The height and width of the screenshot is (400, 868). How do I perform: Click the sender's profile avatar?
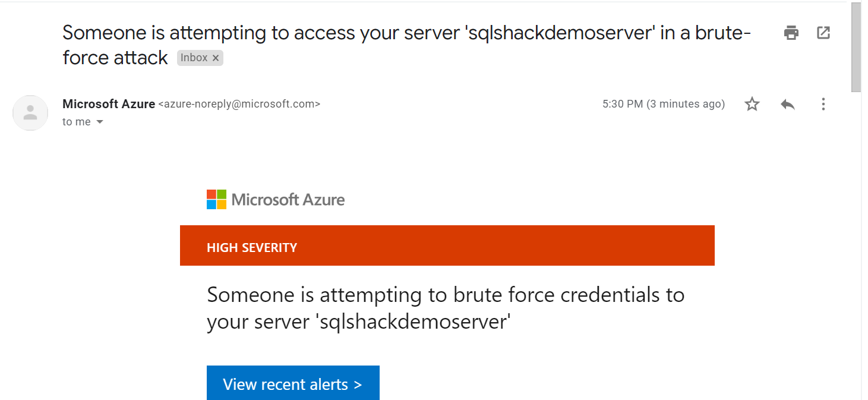tap(30, 113)
